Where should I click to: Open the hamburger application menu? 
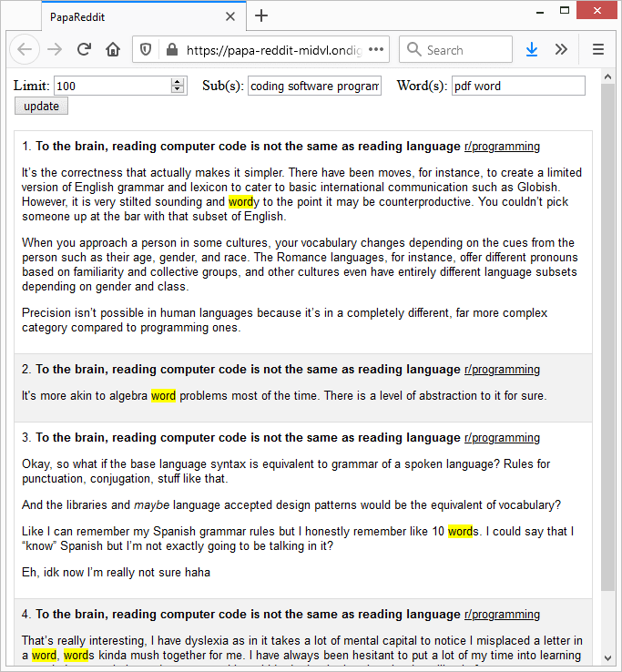coord(598,50)
